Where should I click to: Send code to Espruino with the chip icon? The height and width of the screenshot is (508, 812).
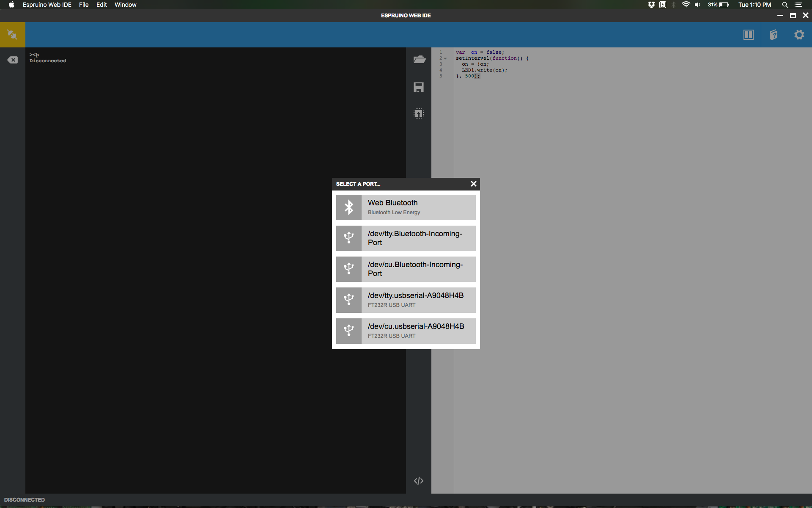[x=419, y=113]
